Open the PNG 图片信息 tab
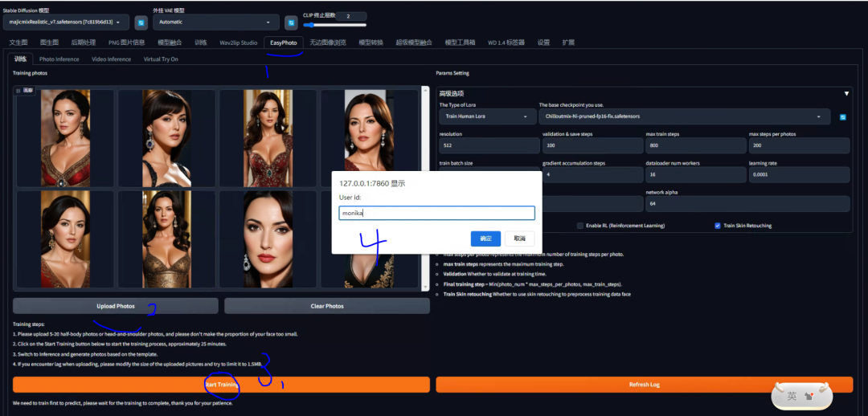 pyautogui.click(x=126, y=43)
